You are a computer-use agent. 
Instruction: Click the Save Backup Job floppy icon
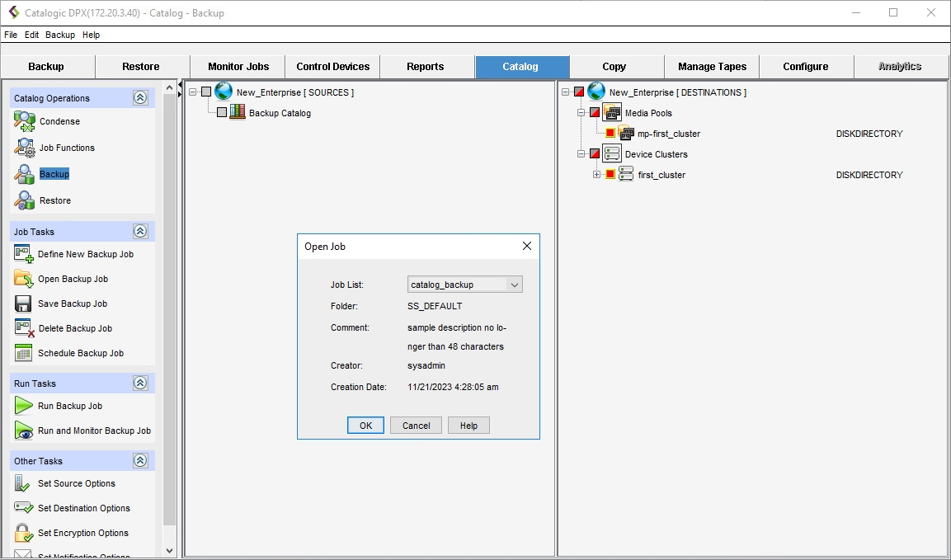24,304
